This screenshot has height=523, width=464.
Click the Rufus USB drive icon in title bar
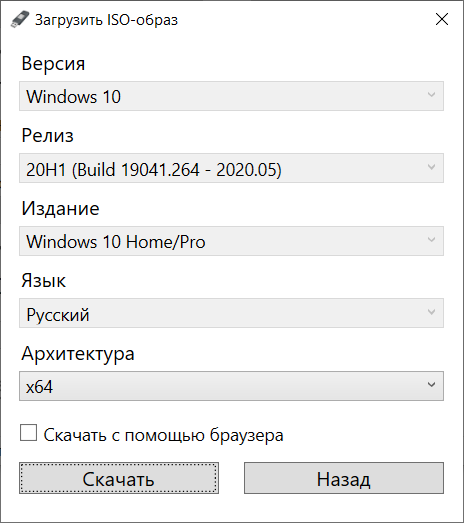(20, 19)
